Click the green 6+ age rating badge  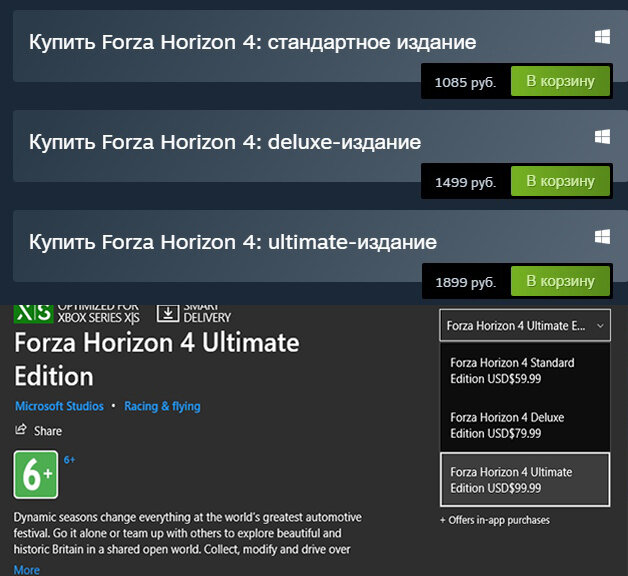pos(36,475)
